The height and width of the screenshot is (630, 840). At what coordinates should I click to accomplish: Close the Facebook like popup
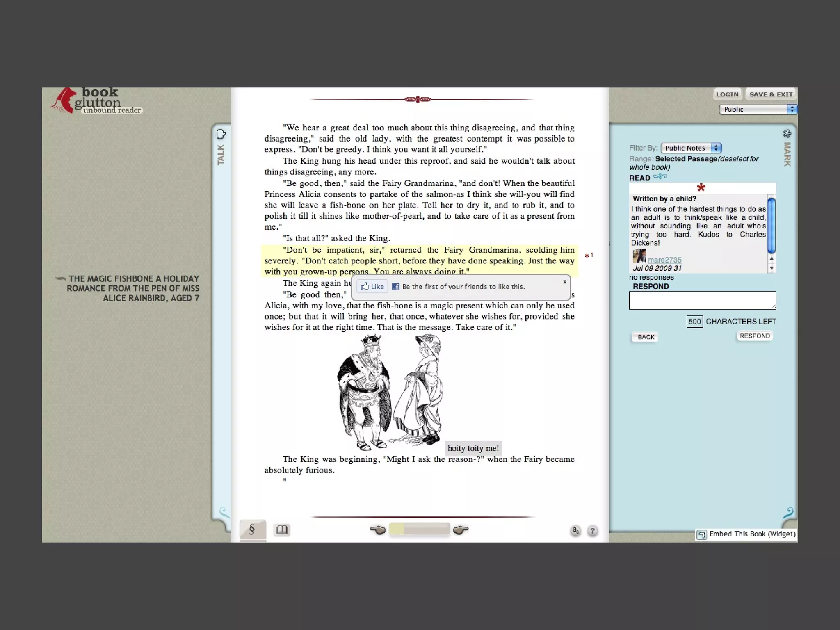click(564, 282)
